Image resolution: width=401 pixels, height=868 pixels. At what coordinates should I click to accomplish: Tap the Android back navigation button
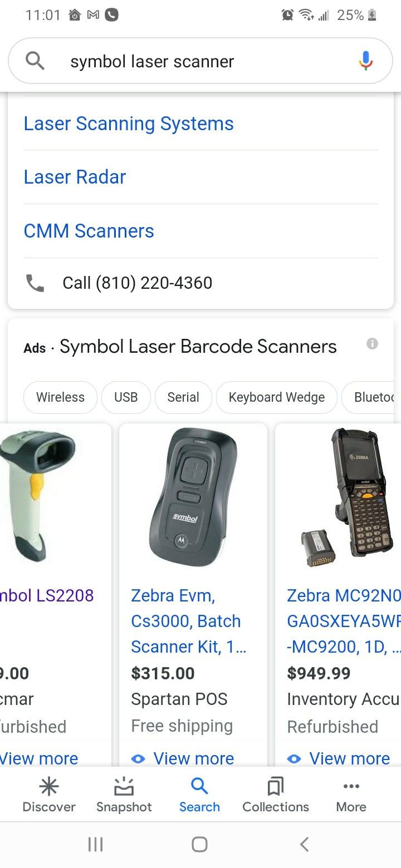[304, 844]
